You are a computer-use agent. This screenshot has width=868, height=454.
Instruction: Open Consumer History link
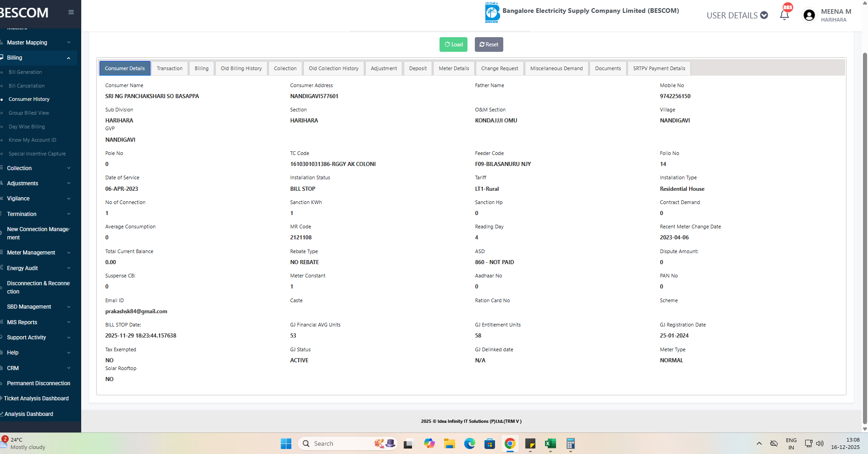(29, 99)
